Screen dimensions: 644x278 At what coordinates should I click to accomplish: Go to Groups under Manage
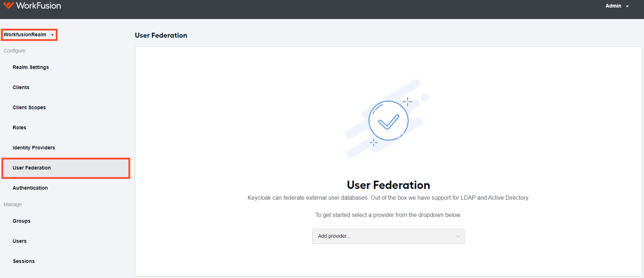[x=22, y=221]
